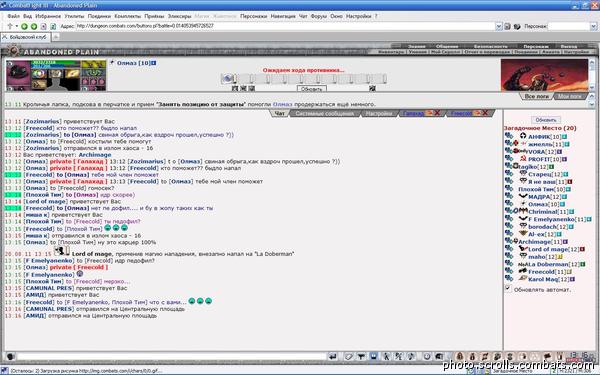Click the send message enter-arrow icon
Image resolution: width=600 pixels, height=375 pixels.
point(333,357)
